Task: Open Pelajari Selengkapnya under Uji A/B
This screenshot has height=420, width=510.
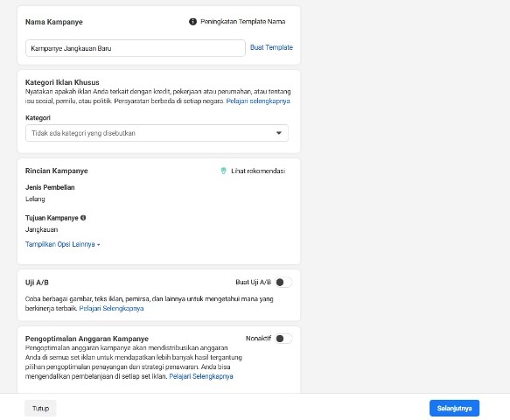Action: [111, 308]
